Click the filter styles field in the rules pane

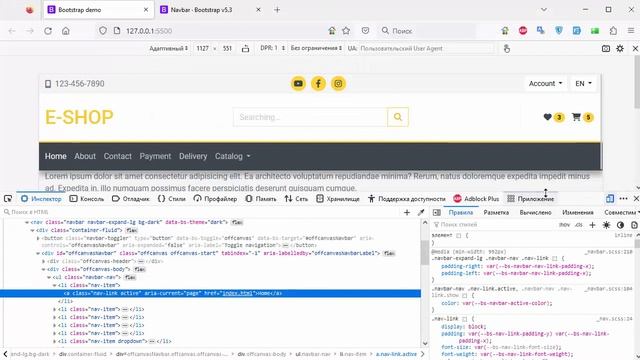pos(494,225)
